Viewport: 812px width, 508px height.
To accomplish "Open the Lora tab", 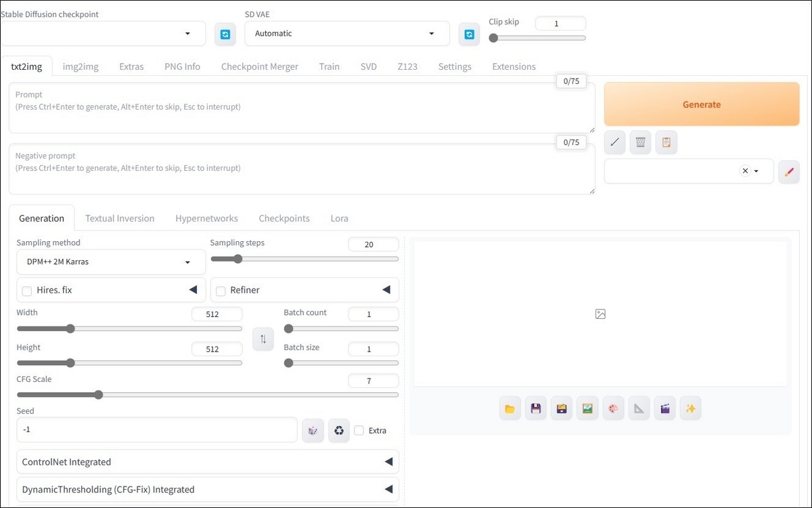I will coord(339,218).
